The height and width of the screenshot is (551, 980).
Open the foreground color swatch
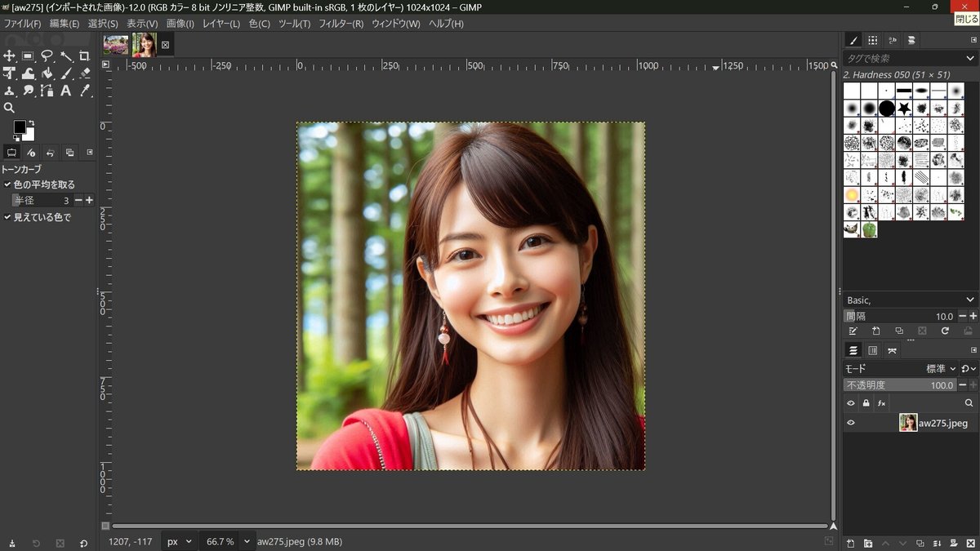click(x=20, y=127)
